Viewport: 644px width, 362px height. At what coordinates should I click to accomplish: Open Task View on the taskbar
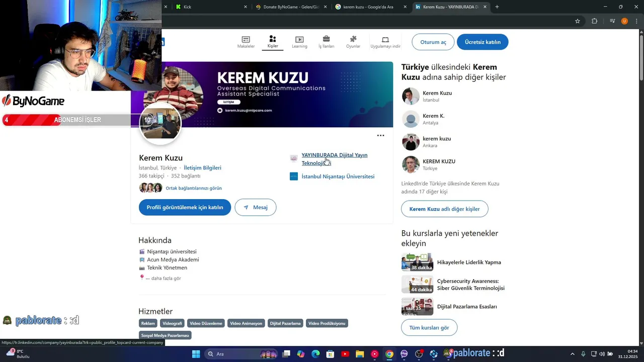(x=286, y=354)
